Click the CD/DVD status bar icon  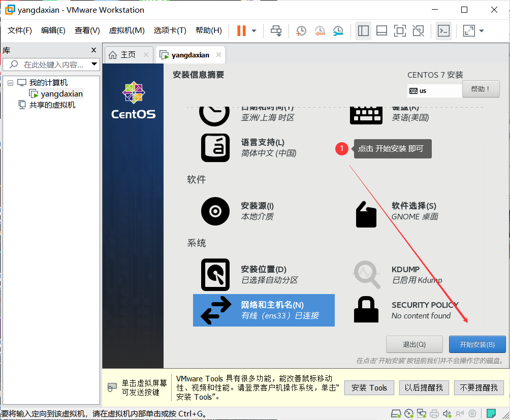[409, 413]
